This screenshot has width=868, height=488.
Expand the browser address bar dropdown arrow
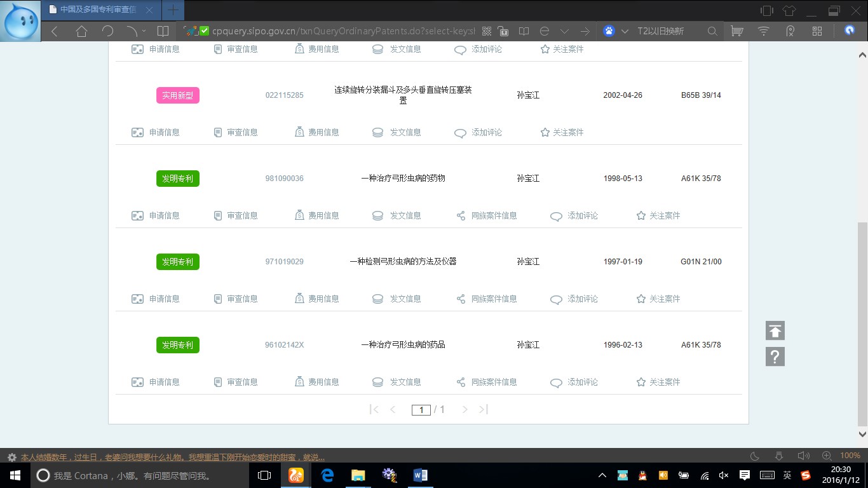[565, 30]
